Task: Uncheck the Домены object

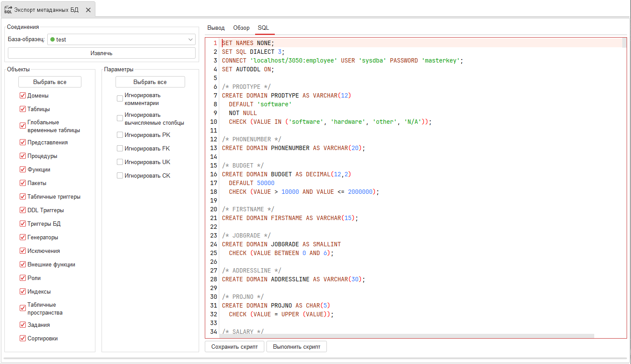Action: 22,95
